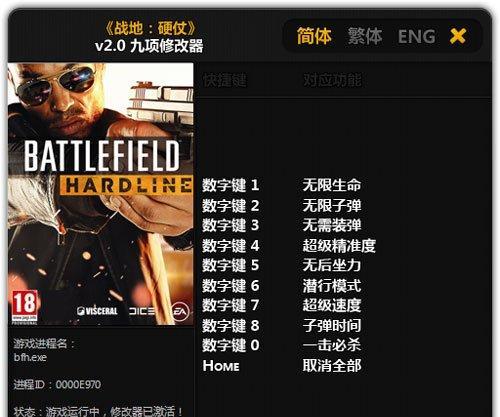Toggle 无限子弹 cheat option
The height and width of the screenshot is (417, 500).
(x=332, y=205)
